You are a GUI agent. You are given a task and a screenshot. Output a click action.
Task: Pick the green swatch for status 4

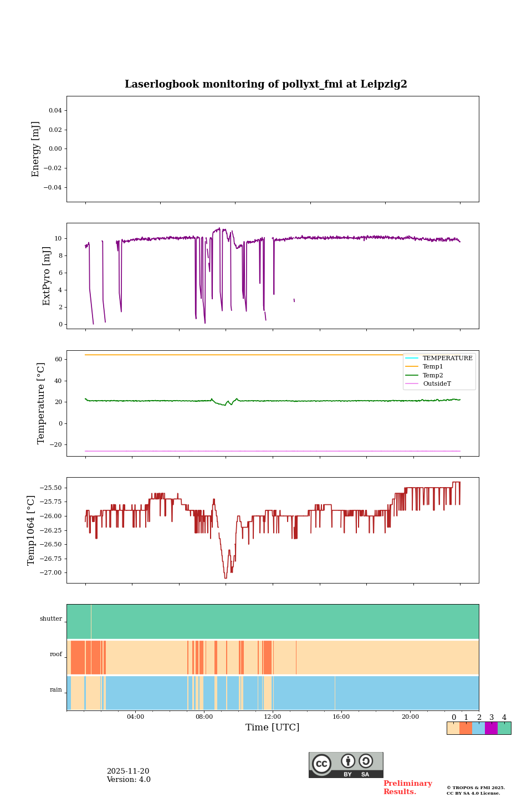[504, 728]
